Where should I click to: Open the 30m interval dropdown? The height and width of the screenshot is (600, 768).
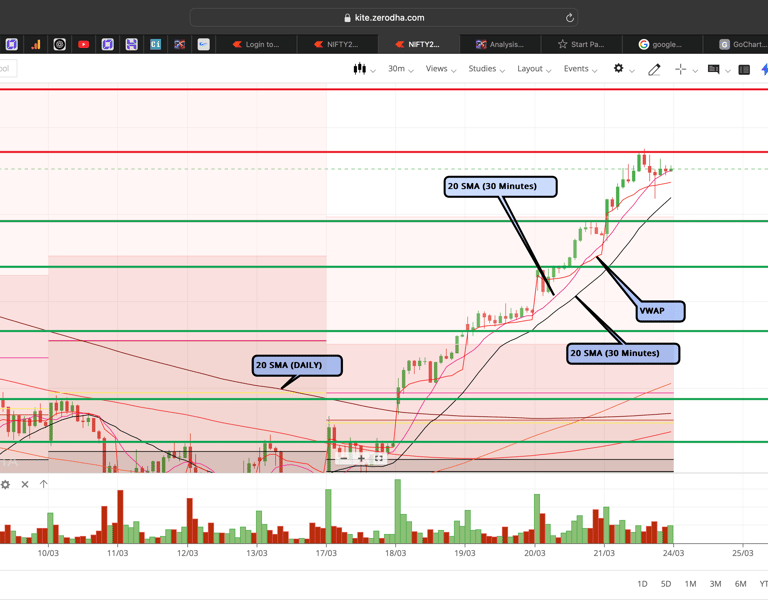coord(401,69)
